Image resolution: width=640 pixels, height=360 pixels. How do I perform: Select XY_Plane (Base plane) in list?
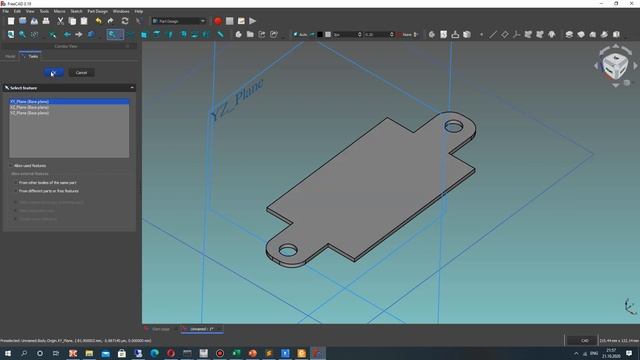coord(69,101)
